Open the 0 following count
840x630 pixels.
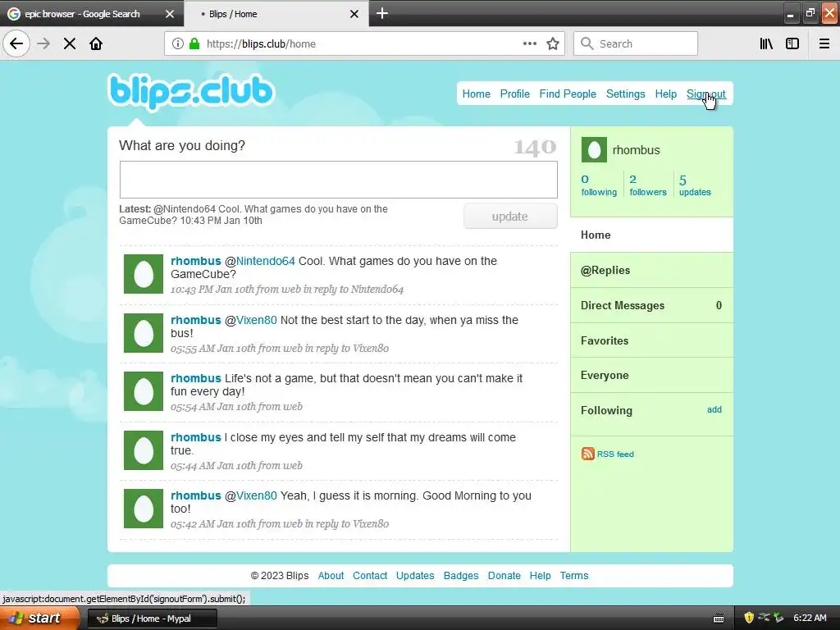[x=599, y=185]
